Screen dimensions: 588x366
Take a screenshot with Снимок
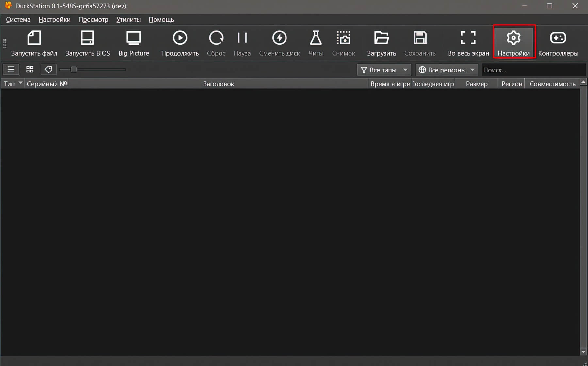[x=343, y=43]
